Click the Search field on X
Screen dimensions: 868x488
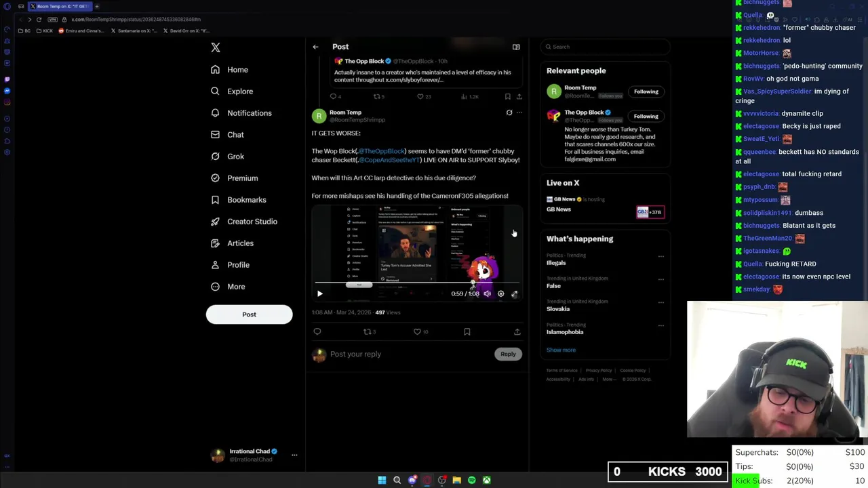tap(606, 47)
